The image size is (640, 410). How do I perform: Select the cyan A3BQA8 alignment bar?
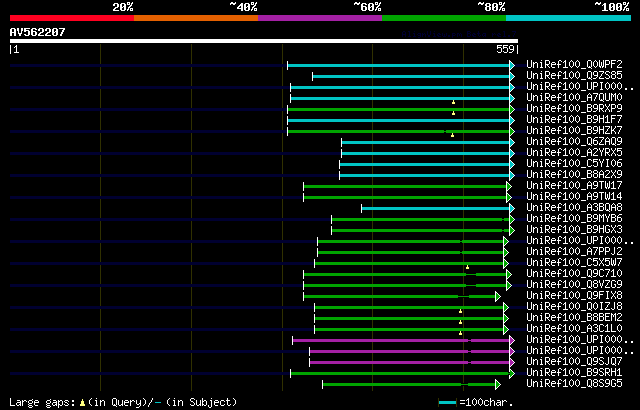coord(436,208)
